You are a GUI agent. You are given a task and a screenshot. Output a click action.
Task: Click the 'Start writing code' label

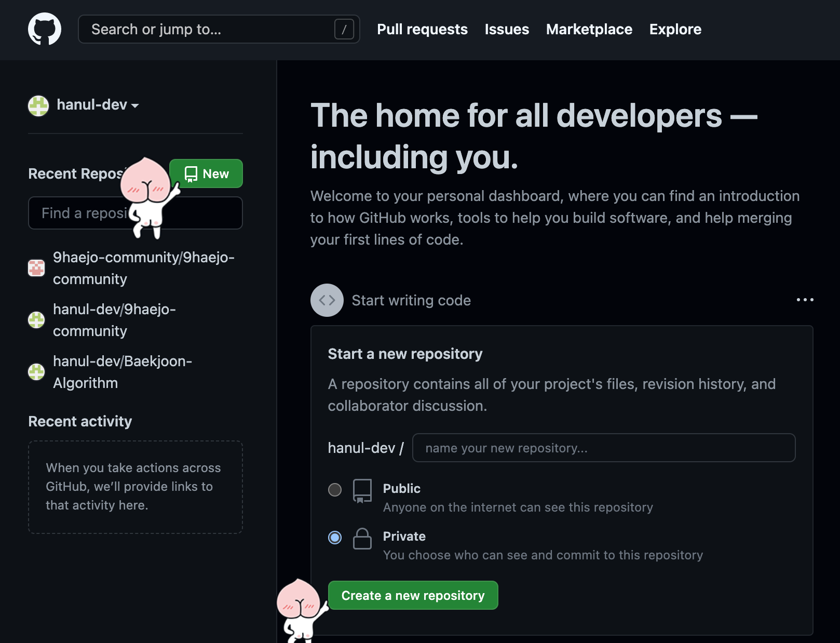click(411, 300)
